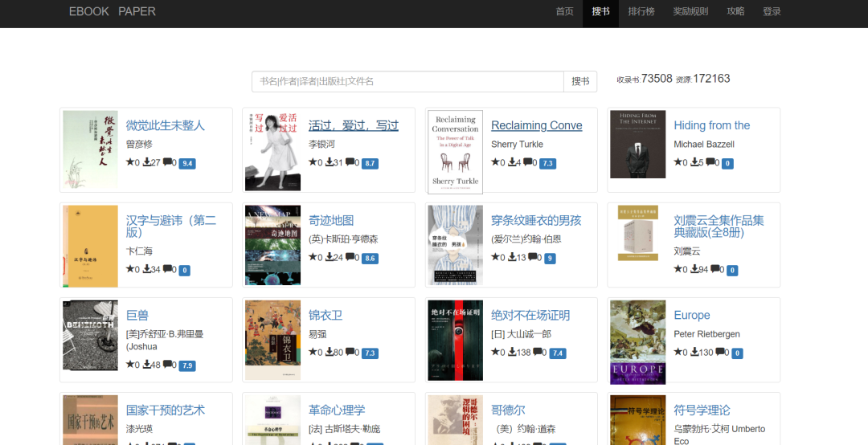The height and width of the screenshot is (445, 868).
Task: Click comment icon on 穿条纹睡衣的男孩 card
Action: coord(533,257)
